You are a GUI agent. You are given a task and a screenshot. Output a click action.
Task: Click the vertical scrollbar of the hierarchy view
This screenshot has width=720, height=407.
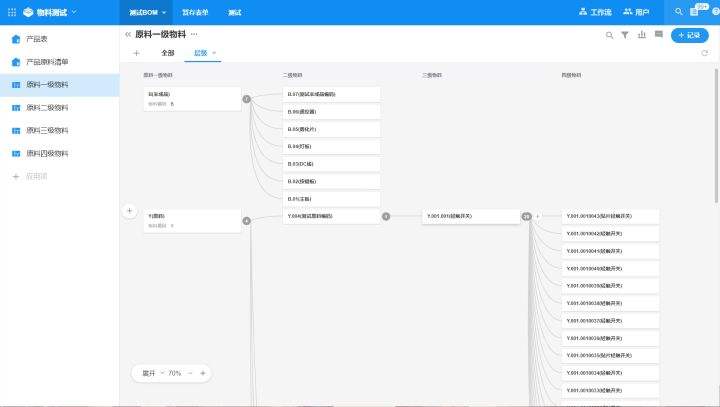(x=717, y=136)
